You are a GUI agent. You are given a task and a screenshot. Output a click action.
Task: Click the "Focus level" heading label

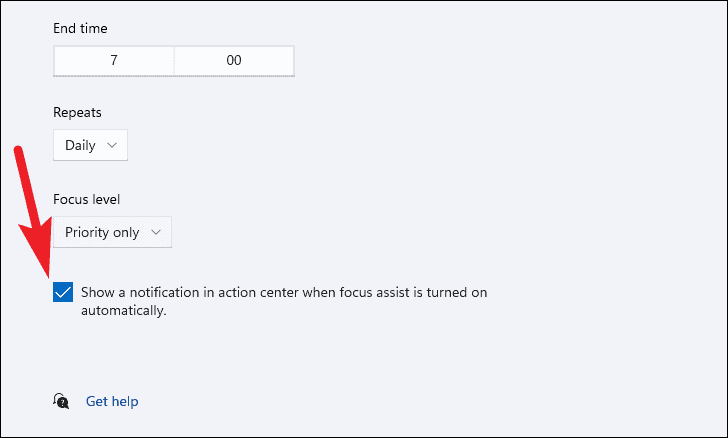pyautogui.click(x=87, y=199)
